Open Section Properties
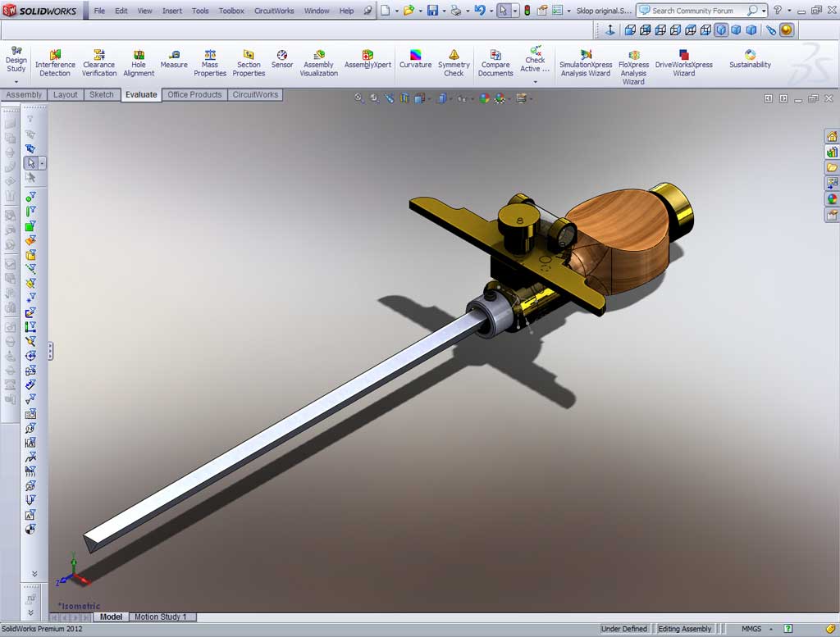840x637 pixels. [249, 63]
